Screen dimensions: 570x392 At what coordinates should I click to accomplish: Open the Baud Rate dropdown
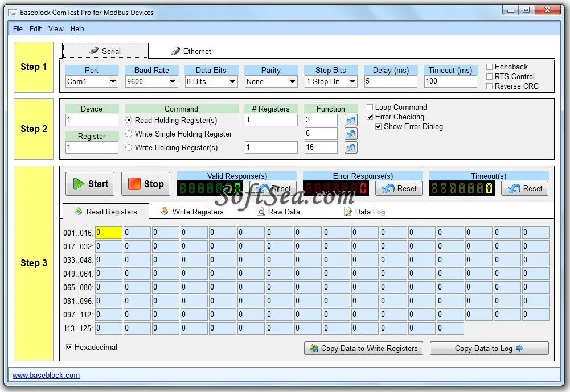point(151,81)
